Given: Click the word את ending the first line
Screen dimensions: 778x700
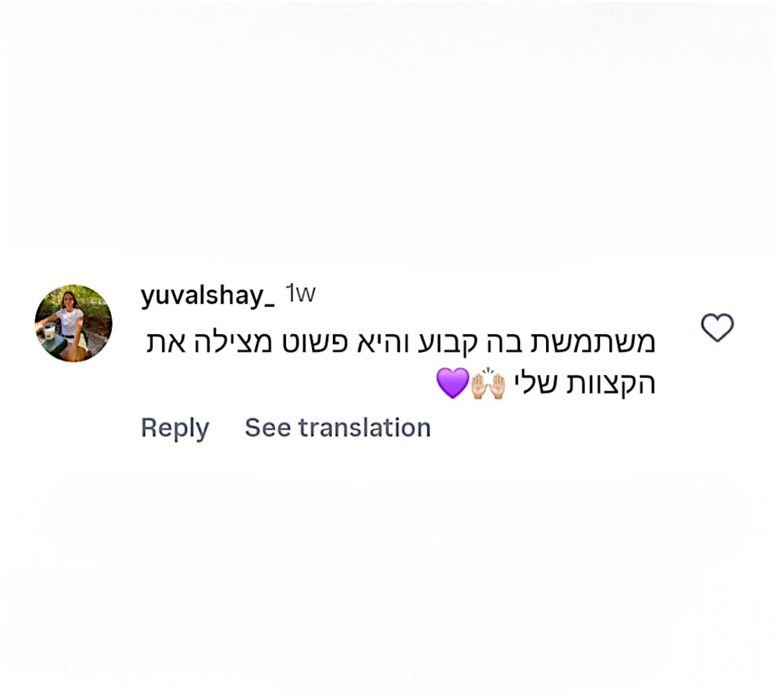Looking at the screenshot, I should (x=166, y=343).
